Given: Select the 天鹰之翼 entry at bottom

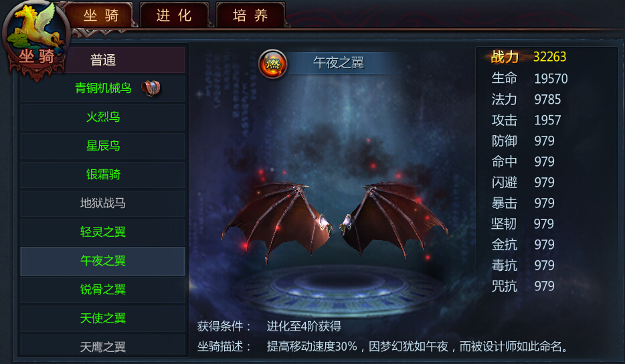Looking at the screenshot, I should coord(103,346).
